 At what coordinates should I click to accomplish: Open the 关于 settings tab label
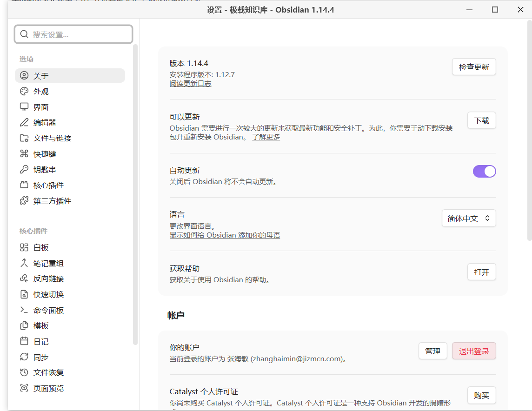(41, 76)
